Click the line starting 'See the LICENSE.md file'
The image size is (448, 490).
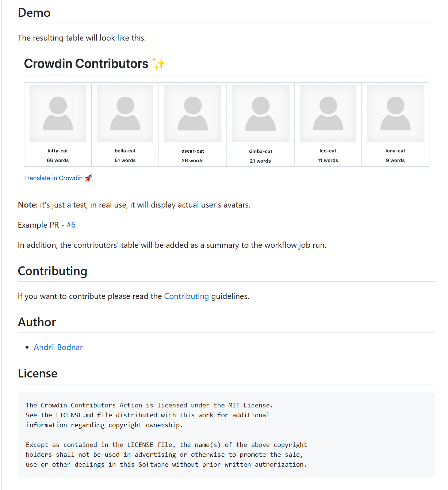tap(148, 415)
